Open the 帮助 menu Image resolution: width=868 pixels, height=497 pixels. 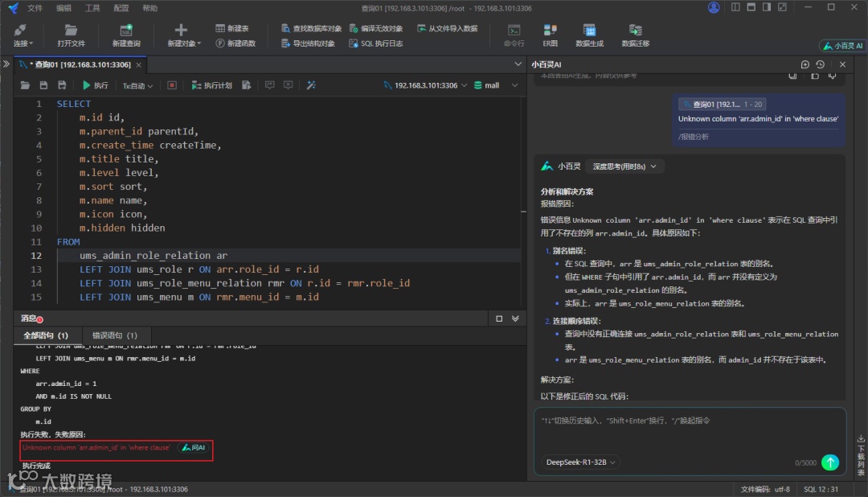(150, 8)
